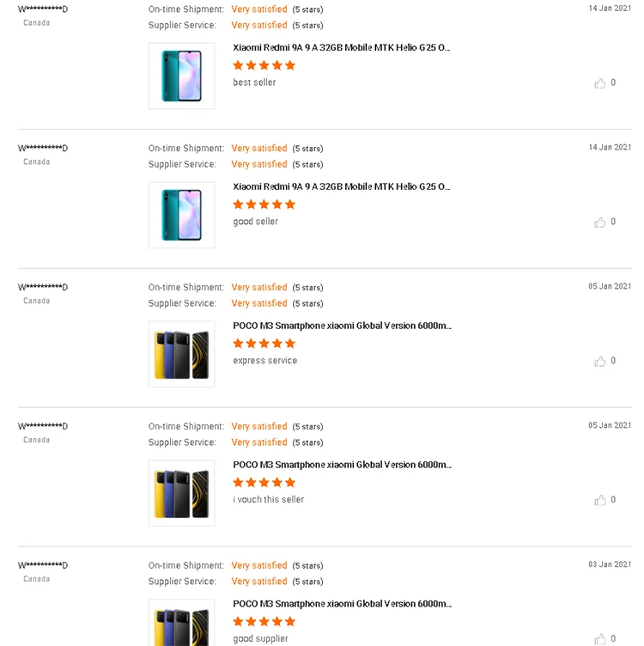Screen dimensions: 644x646
Task: Open POCO M3 Smartphone title above "express service"
Action: [x=342, y=326]
